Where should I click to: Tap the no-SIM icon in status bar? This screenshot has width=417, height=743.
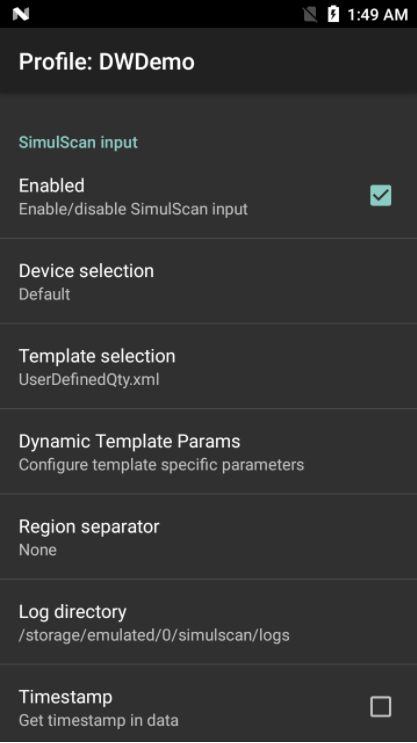310,14
